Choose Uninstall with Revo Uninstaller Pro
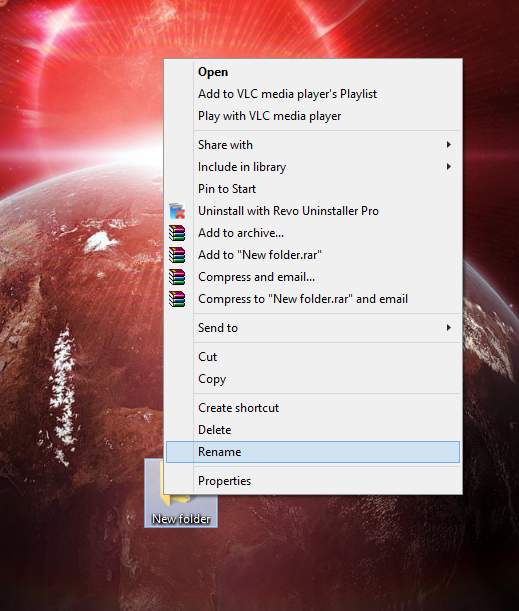This screenshot has height=611, width=519. coord(313,211)
